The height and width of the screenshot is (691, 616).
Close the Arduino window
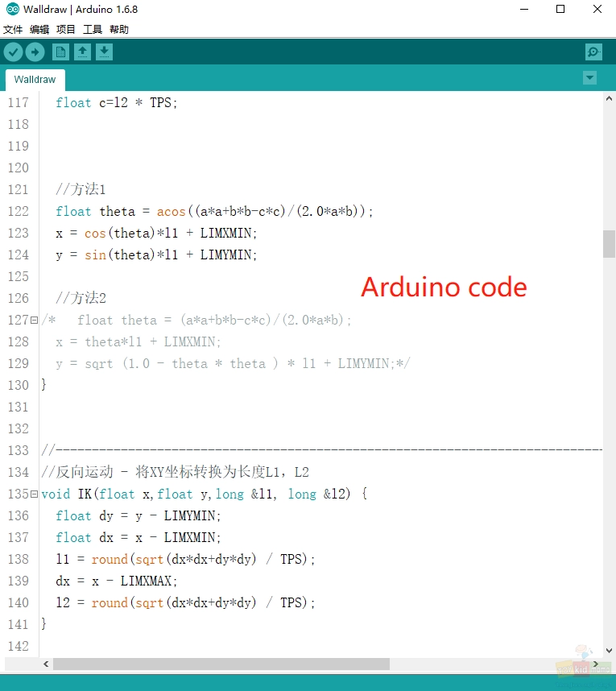[x=597, y=9]
